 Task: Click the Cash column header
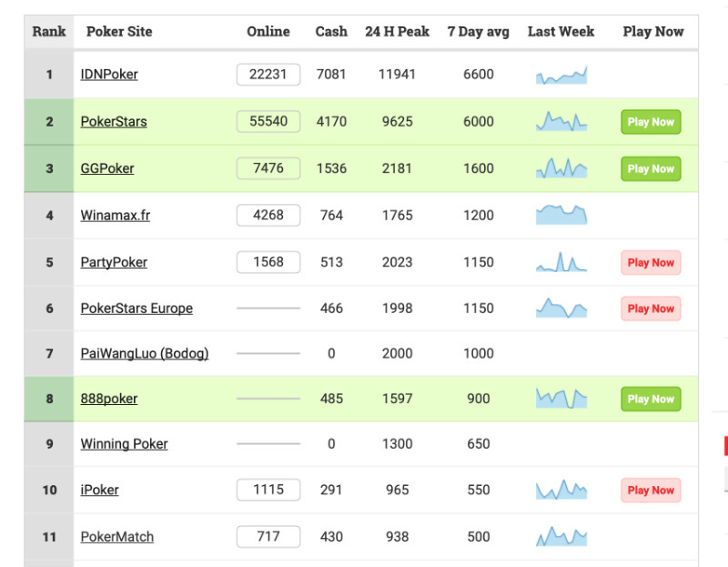[330, 31]
